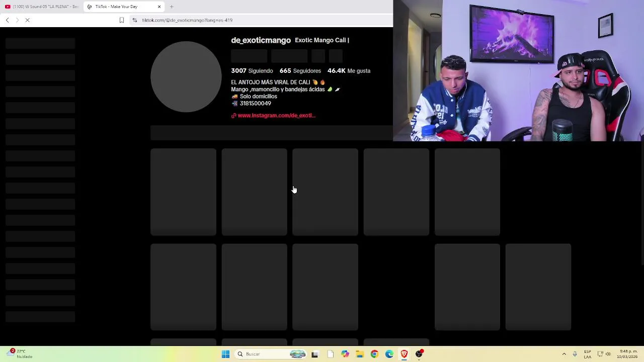Click the Exotic Mango Cali display name
The image size is (644, 362).
(x=322, y=40)
